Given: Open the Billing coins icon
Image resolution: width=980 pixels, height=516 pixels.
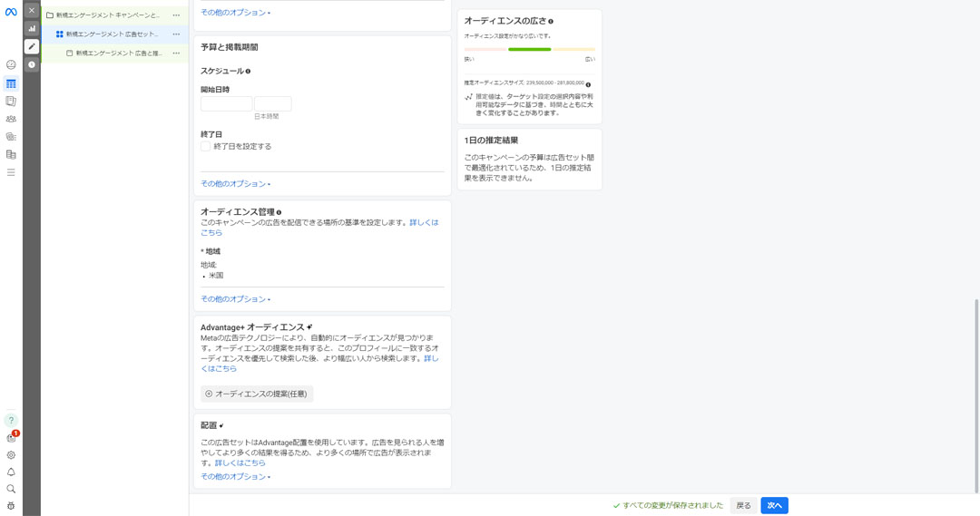Looking at the screenshot, I should pyautogui.click(x=11, y=136).
